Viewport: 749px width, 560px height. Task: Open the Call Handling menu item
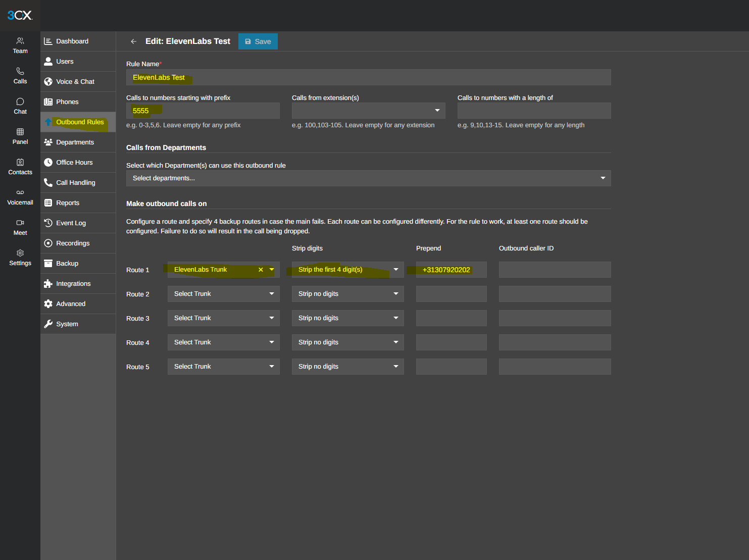(78, 183)
